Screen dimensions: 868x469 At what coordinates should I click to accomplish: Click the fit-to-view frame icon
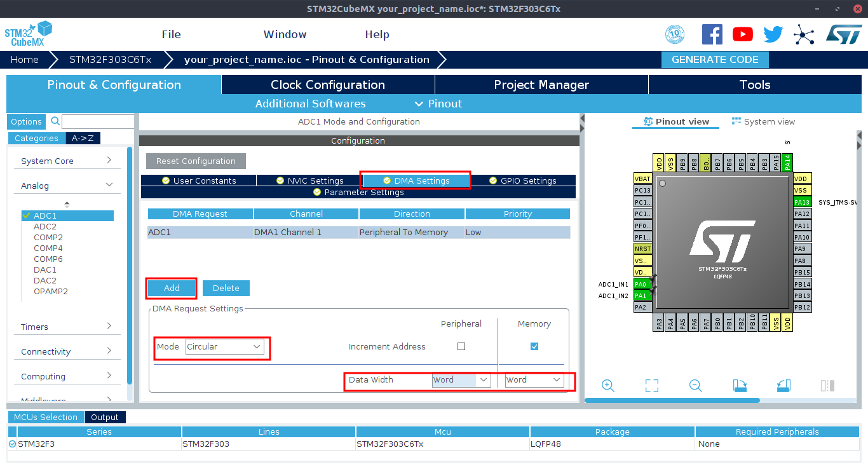pos(651,386)
